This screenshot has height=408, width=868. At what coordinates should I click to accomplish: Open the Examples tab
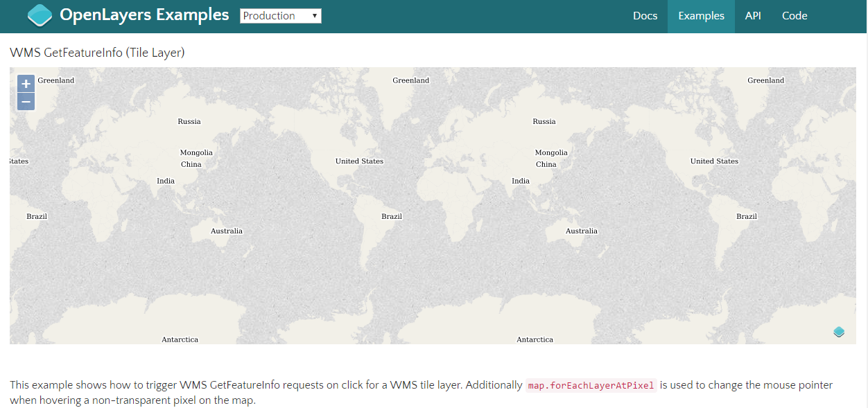[701, 16]
